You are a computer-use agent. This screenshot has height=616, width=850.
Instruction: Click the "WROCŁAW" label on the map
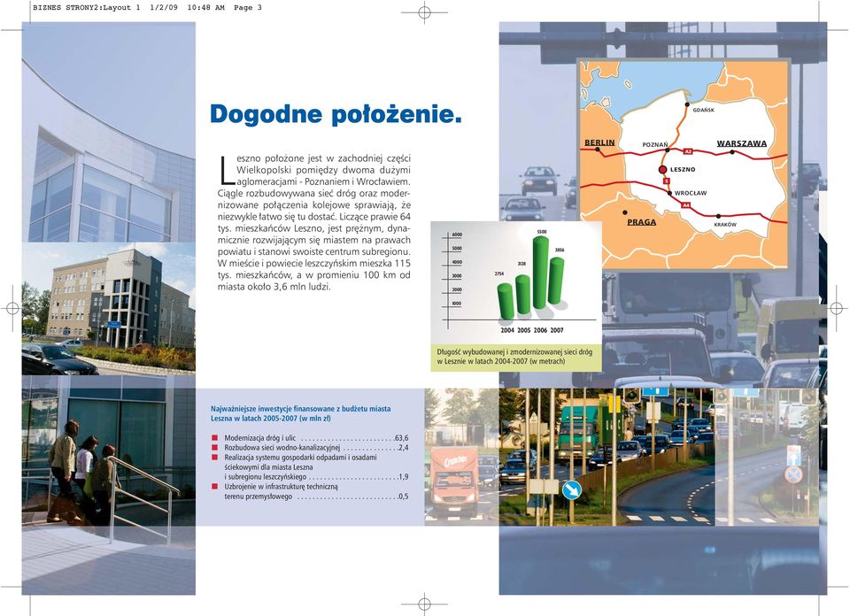tap(691, 193)
